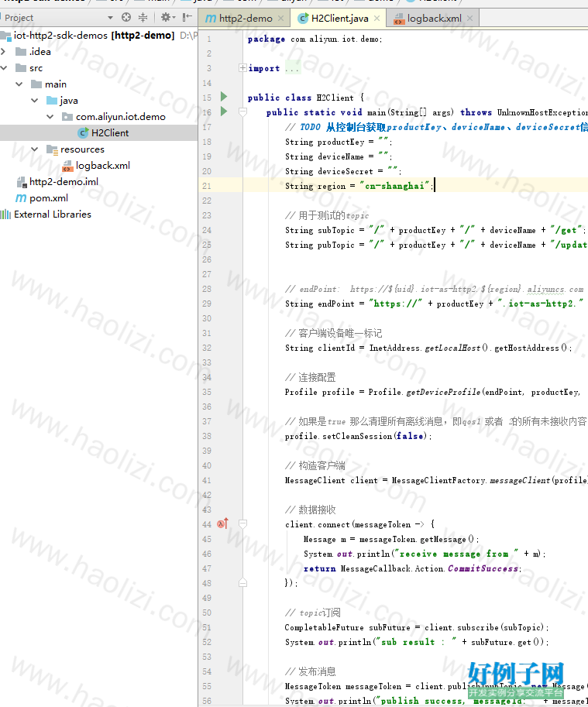
Task: Click the Maven icon on http2-demo tab
Action: pos(211,19)
